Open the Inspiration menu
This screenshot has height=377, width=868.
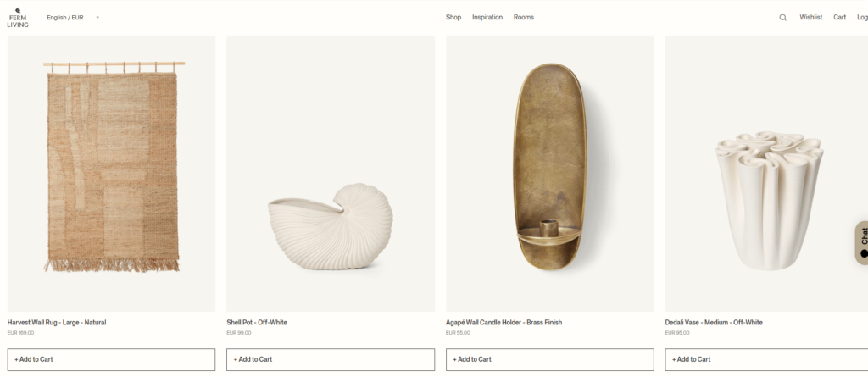(x=487, y=18)
